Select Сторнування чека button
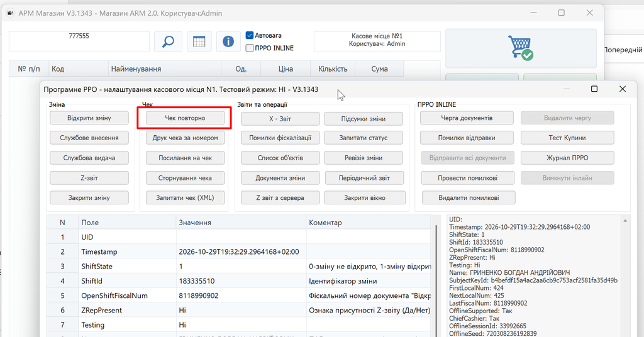Screen dimensions: 644x337 (186, 178)
